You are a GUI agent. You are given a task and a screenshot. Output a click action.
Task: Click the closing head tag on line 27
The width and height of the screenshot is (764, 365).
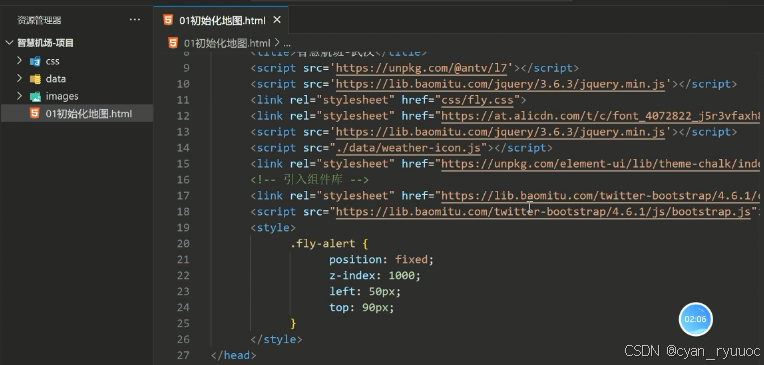(x=233, y=356)
